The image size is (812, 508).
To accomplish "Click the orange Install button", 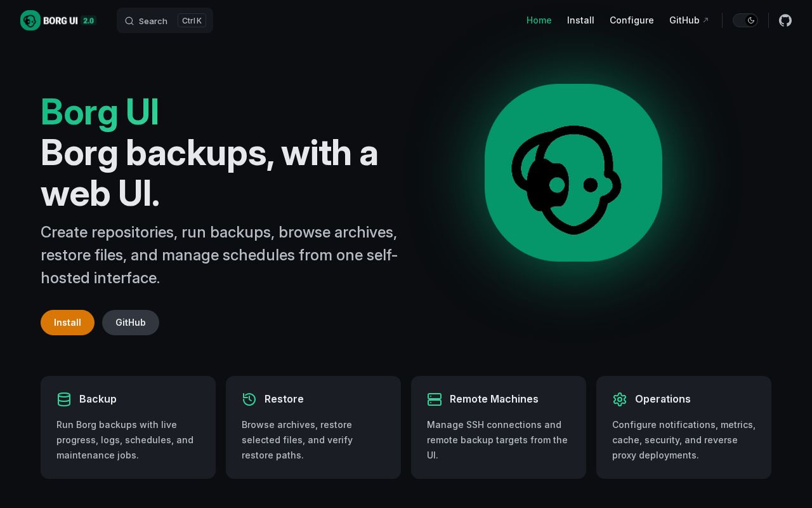I will pyautogui.click(x=67, y=323).
